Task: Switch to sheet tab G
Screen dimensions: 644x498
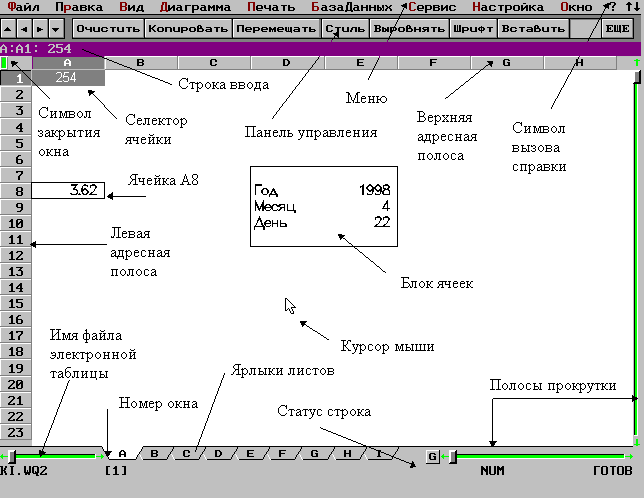Action: 314,454
